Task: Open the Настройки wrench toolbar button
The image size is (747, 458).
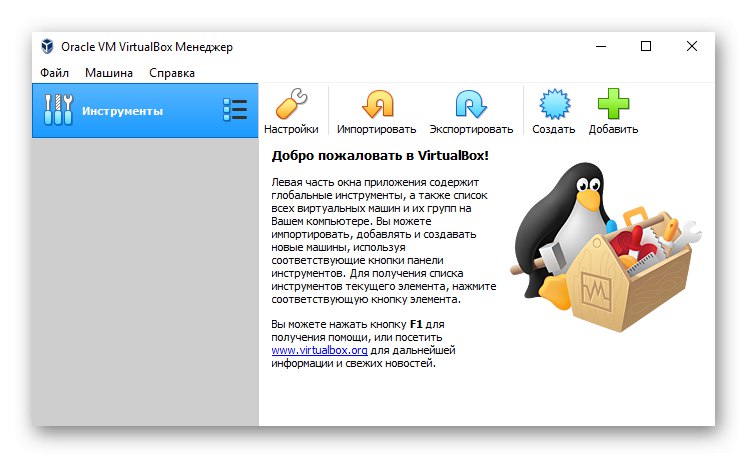Action: (291, 111)
